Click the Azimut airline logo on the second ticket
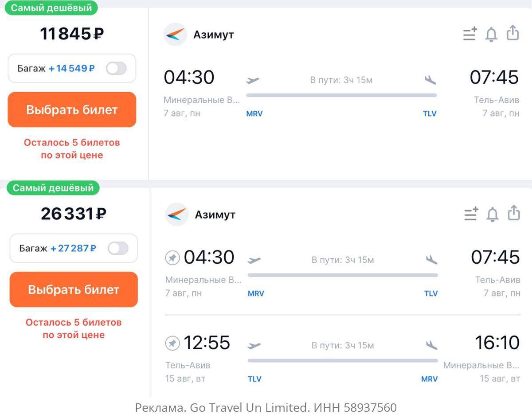This screenshot has width=532, height=414. click(177, 214)
